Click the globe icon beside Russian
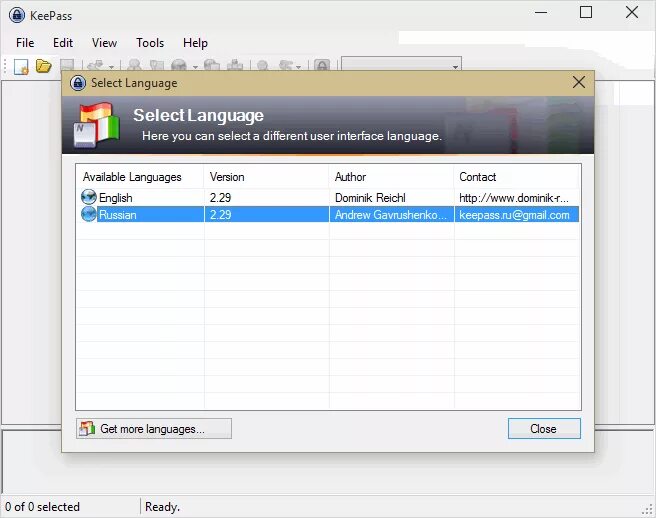The height and width of the screenshot is (518, 656). point(89,214)
